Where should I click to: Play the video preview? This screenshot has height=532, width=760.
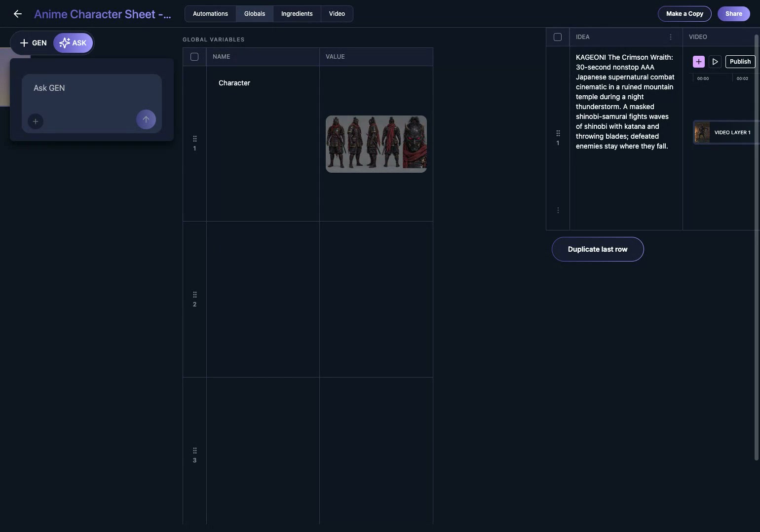point(715,62)
